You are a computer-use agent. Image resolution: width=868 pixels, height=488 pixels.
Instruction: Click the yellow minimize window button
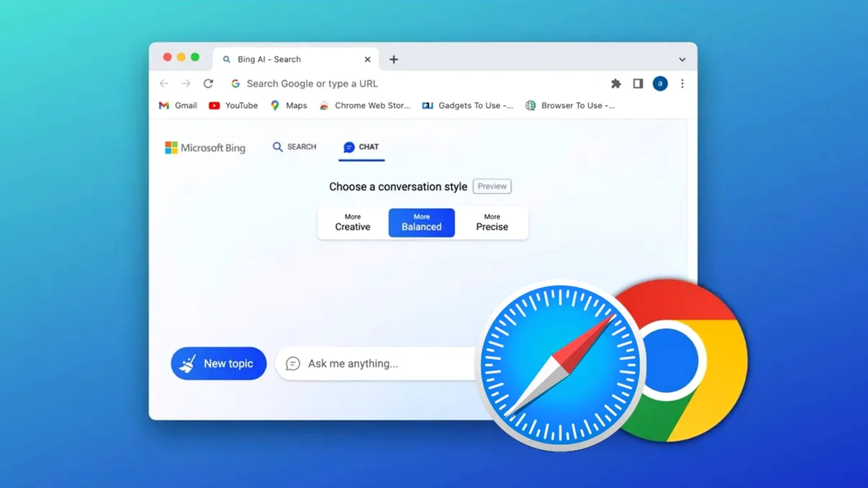181,57
